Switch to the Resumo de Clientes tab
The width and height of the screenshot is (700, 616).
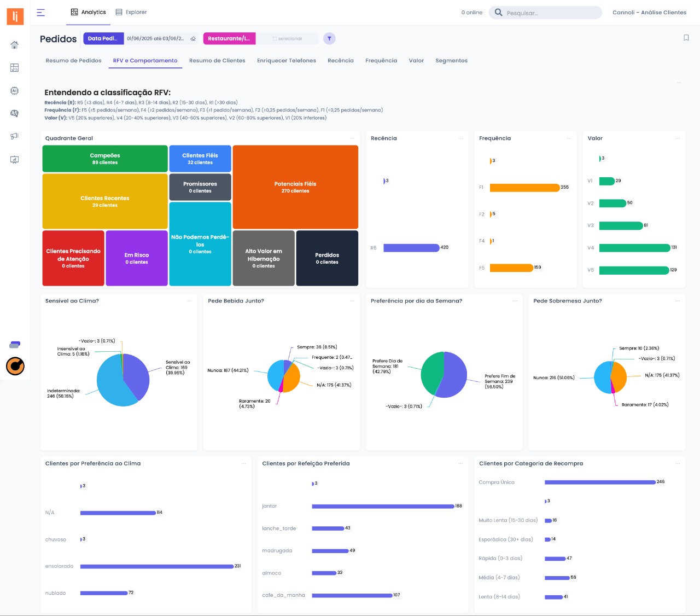217,61
